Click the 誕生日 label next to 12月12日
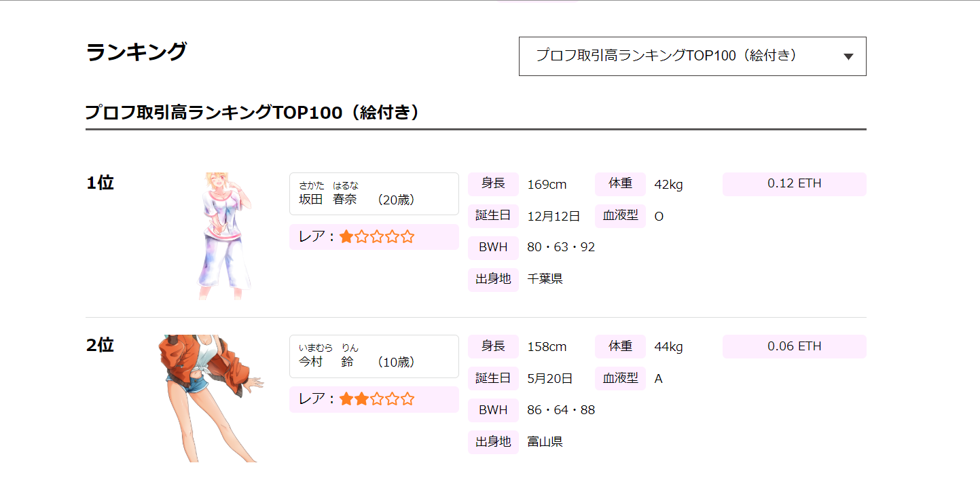 tap(493, 216)
